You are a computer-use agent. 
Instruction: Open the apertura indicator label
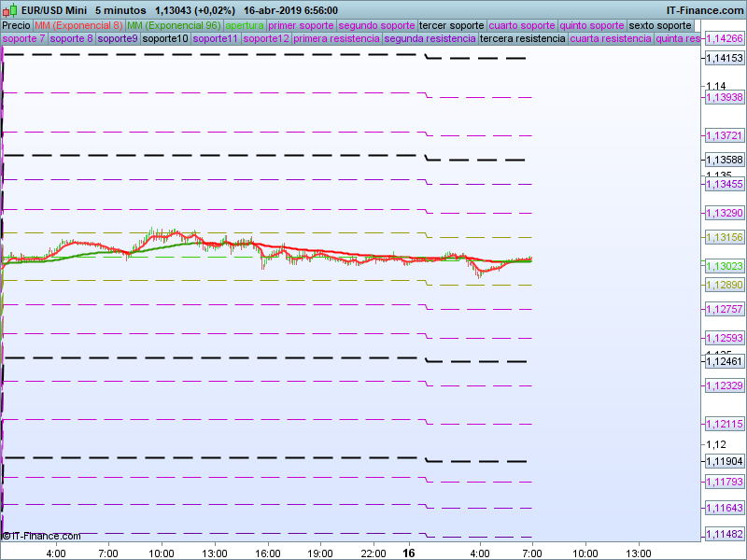point(244,25)
